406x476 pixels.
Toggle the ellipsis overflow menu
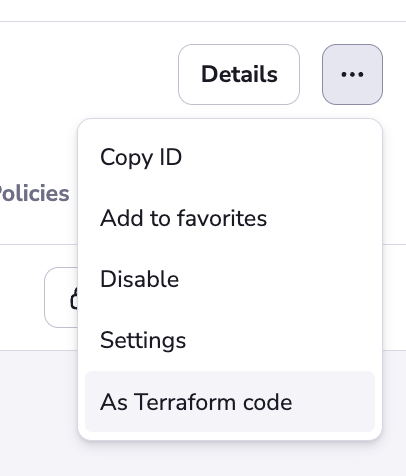[x=352, y=74]
